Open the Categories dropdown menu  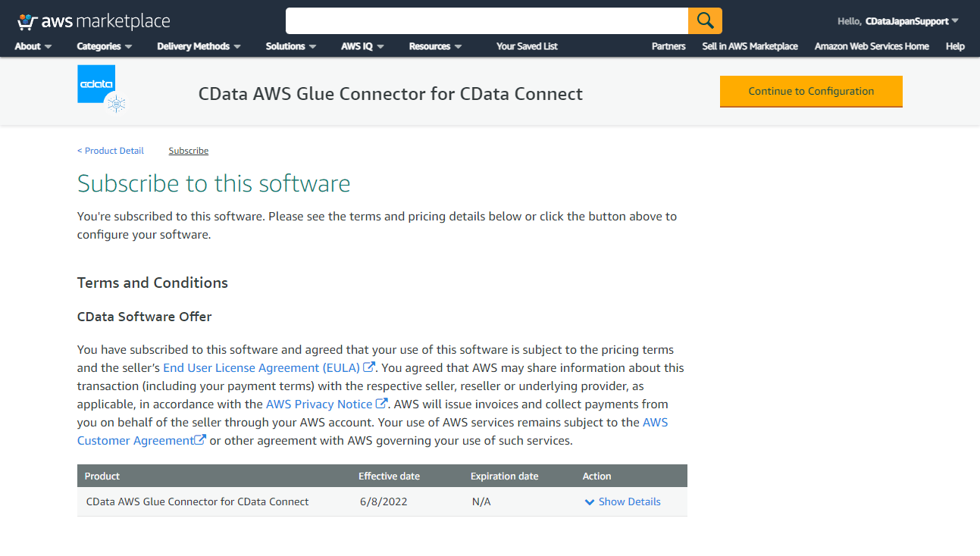tap(105, 46)
